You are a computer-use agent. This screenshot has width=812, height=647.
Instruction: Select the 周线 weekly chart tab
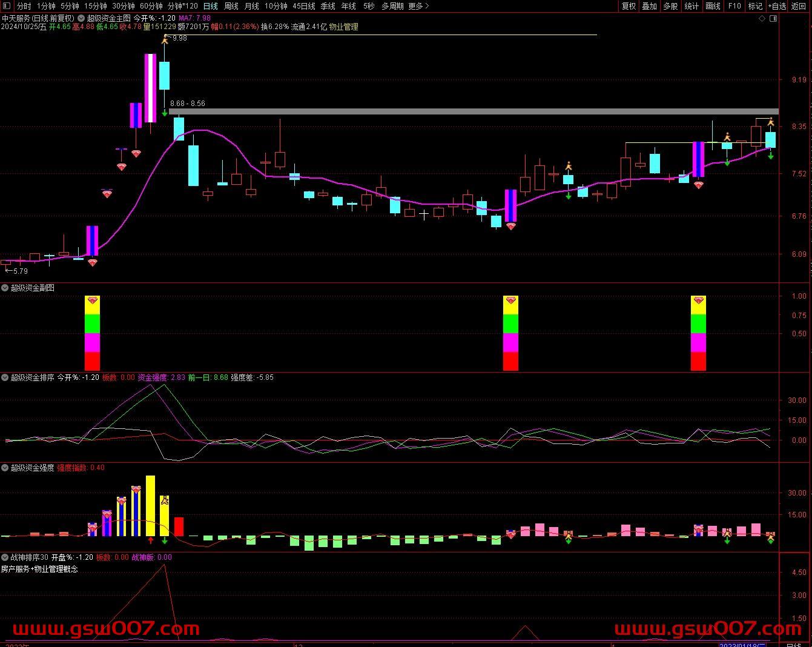(x=231, y=6)
